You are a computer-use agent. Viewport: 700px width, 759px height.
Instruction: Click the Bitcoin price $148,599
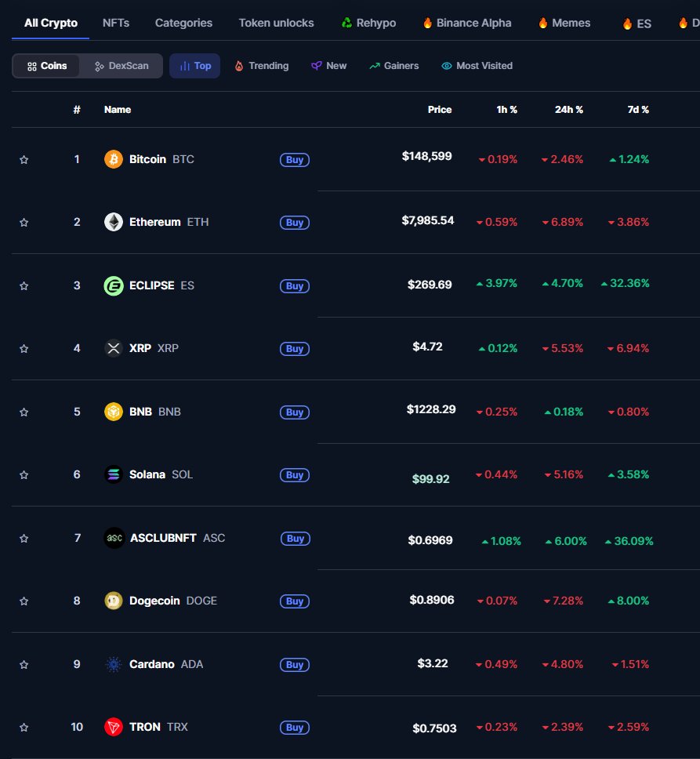click(426, 156)
